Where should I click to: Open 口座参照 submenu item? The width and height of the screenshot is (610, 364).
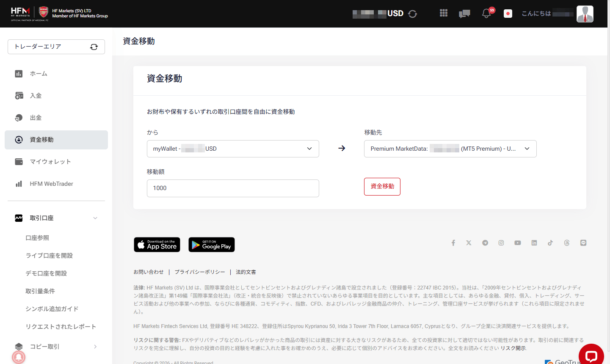coord(37,238)
